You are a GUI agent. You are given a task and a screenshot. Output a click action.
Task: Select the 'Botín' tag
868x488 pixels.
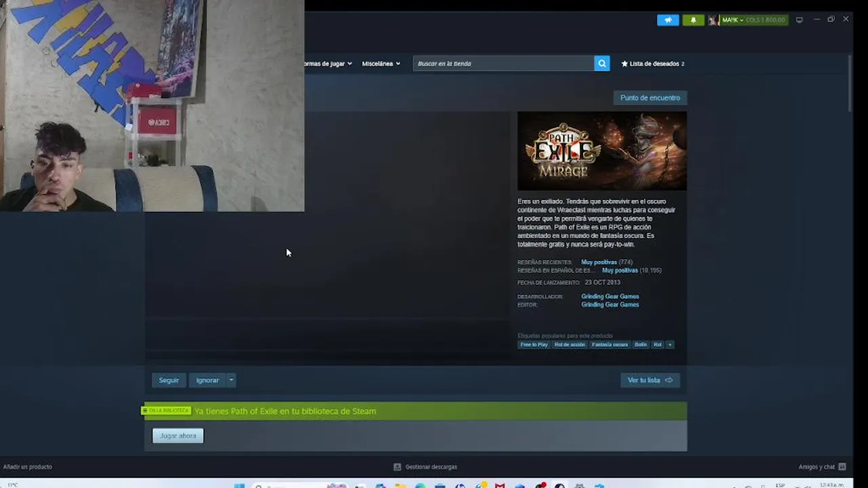pos(641,345)
